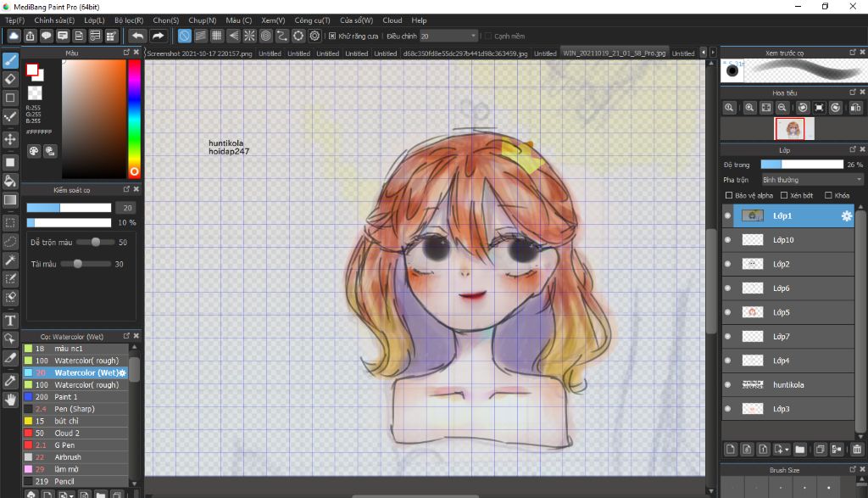Screen dimensions: 868x498
Task: Switch to WIN_20211019_21_01_58_Pro.jpg tab
Action: coord(614,53)
